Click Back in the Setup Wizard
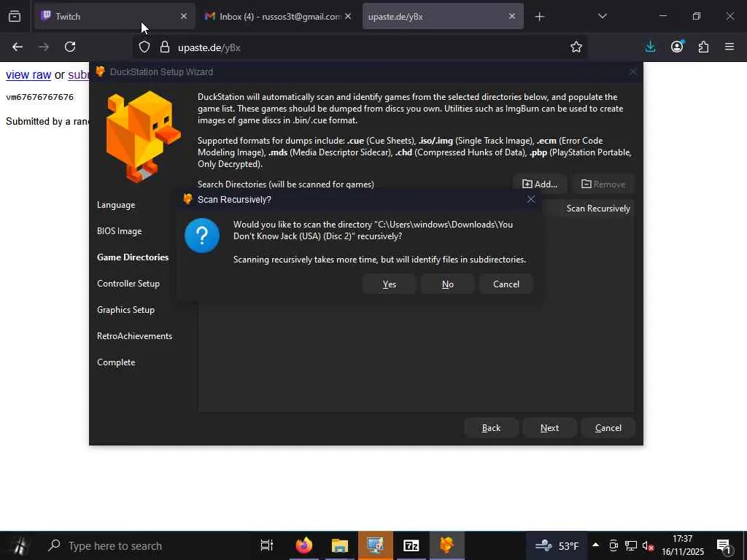The width and height of the screenshot is (747, 560). click(491, 428)
